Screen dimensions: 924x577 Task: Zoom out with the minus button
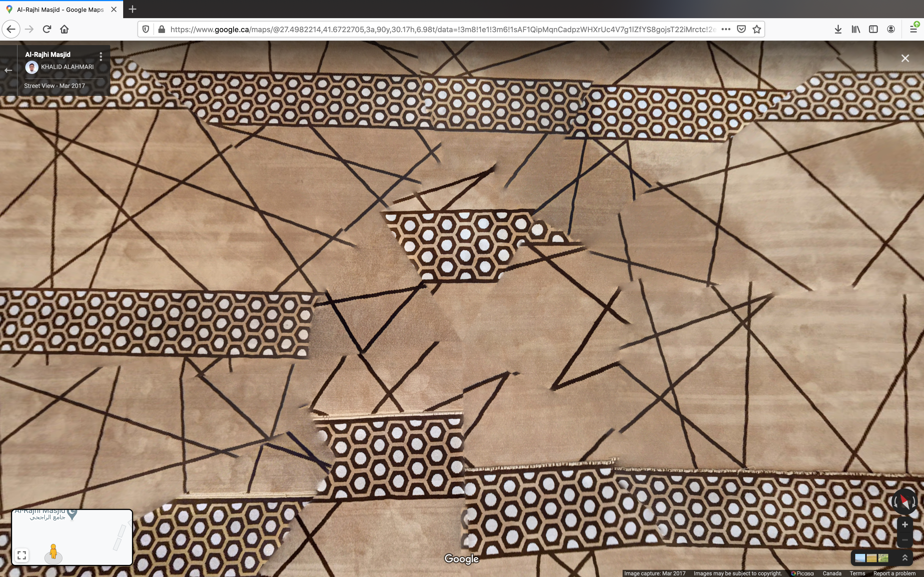tap(904, 540)
